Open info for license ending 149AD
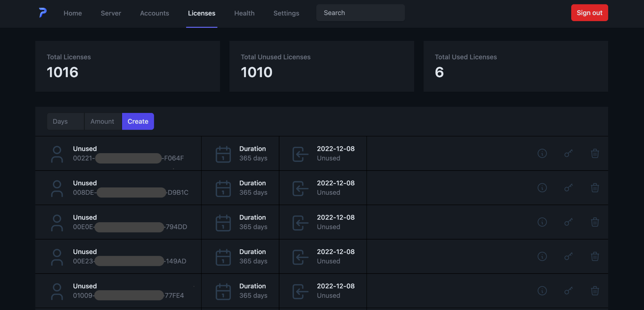 pos(542,256)
